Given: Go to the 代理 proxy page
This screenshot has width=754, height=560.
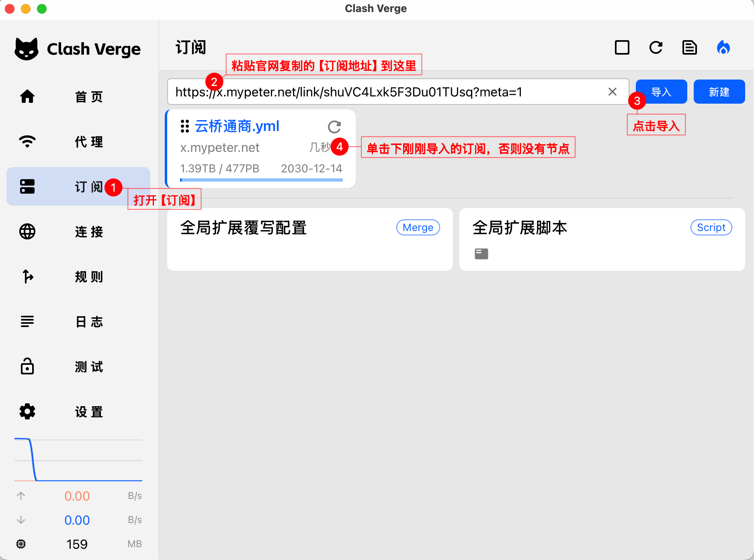Looking at the screenshot, I should click(78, 141).
